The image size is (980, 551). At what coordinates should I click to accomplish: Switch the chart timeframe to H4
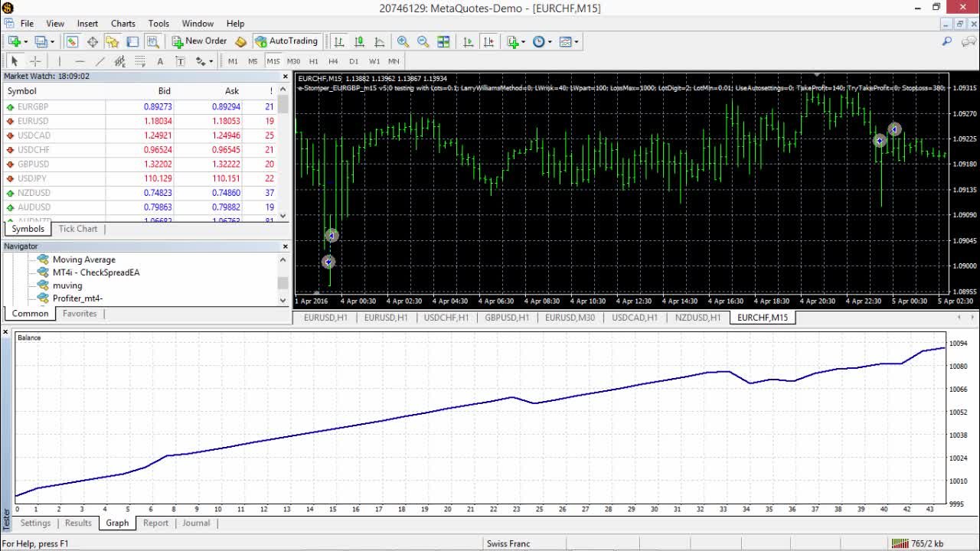332,61
